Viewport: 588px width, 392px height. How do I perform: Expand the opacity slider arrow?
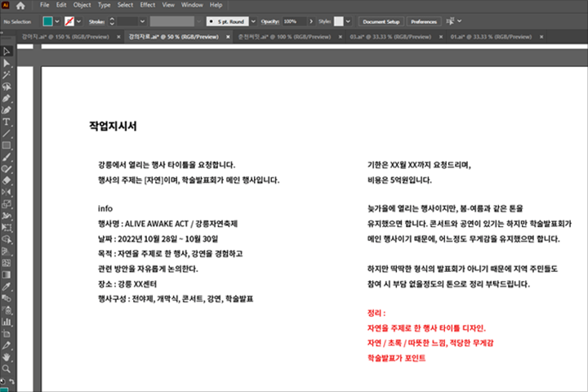(311, 21)
